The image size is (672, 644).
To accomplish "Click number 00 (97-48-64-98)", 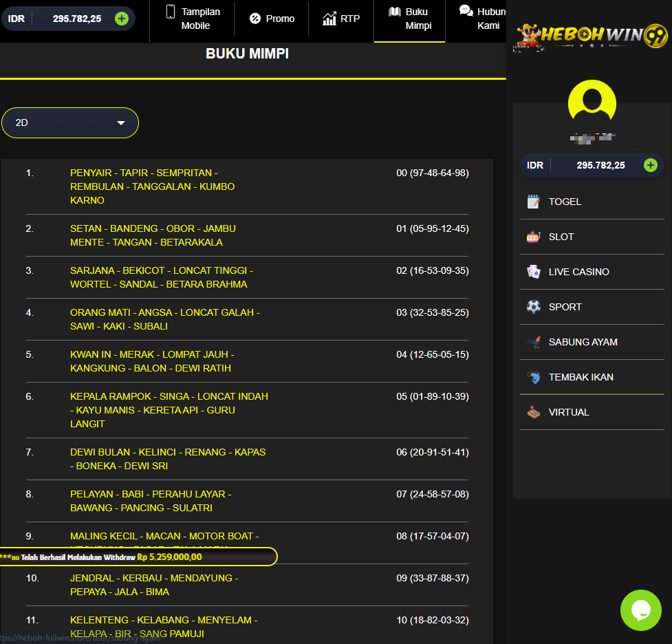I will [433, 173].
